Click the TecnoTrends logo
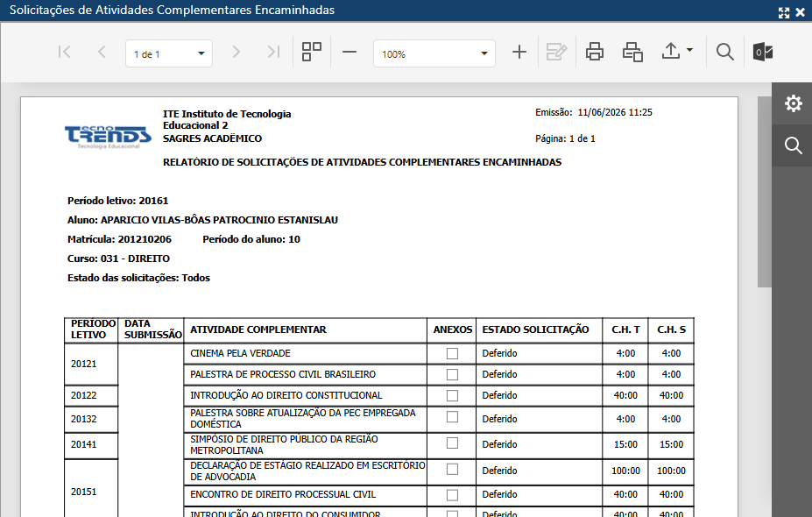812x517 pixels. [x=109, y=138]
